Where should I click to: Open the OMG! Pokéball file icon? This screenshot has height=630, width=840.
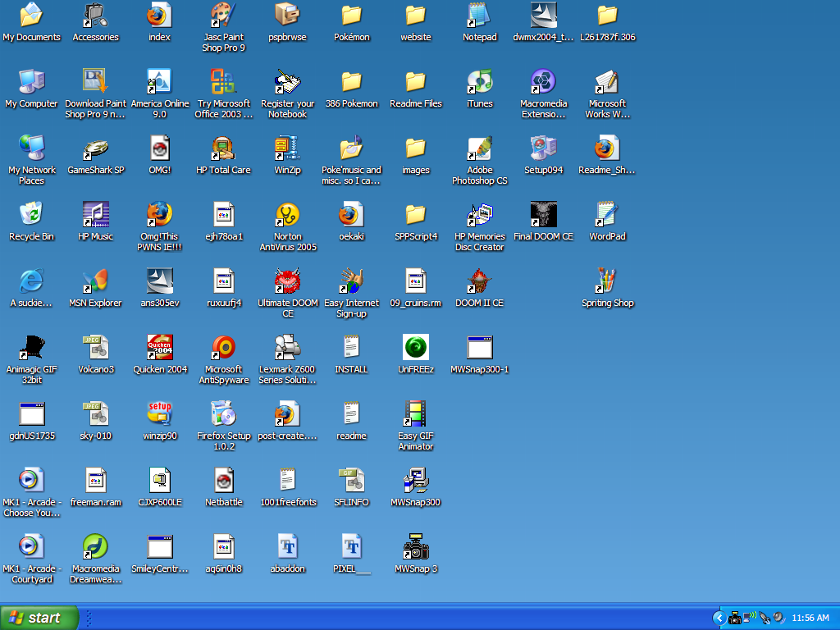[160, 148]
